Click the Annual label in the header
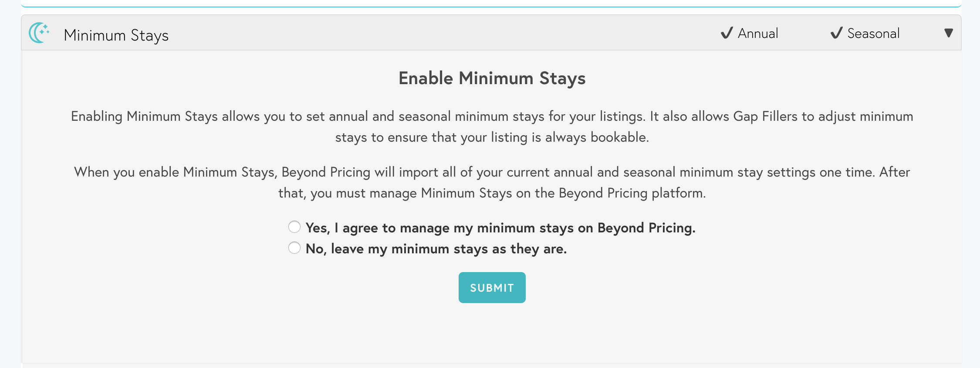The height and width of the screenshot is (368, 980). point(758,34)
